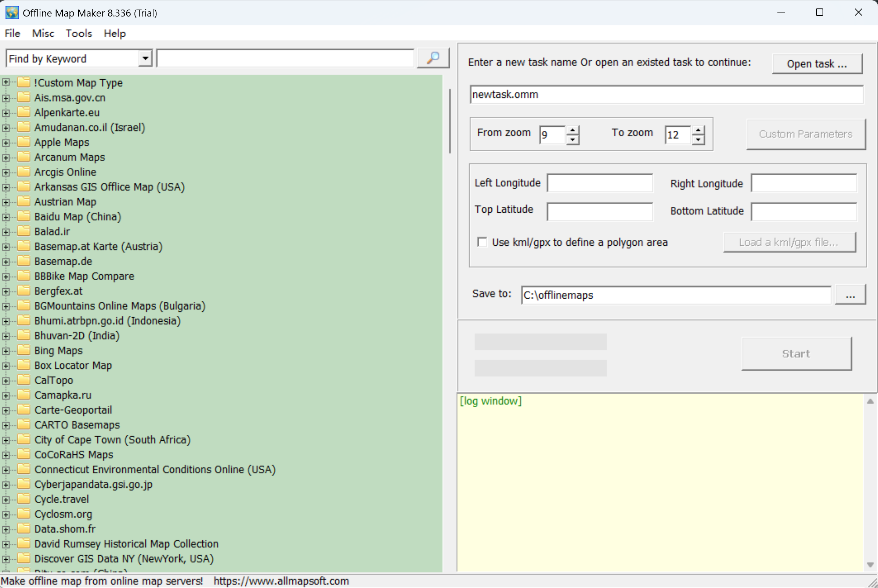
Task: Expand the Arkansas GIS Office Map node
Action: (6, 187)
